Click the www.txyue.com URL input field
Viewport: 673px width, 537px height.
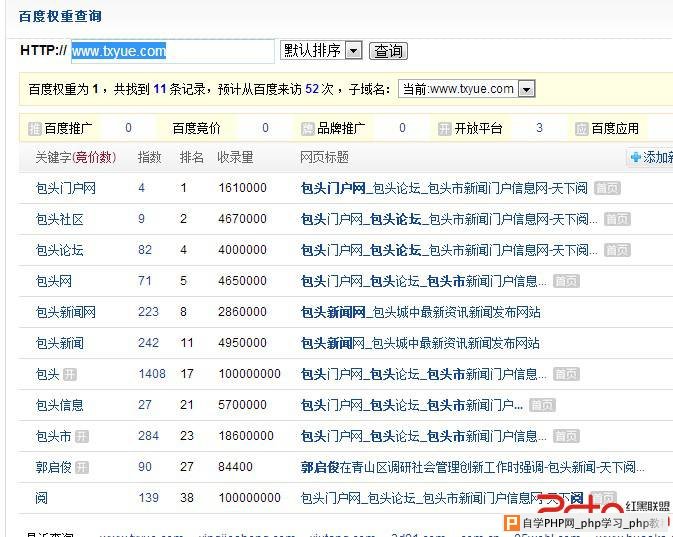(173, 51)
